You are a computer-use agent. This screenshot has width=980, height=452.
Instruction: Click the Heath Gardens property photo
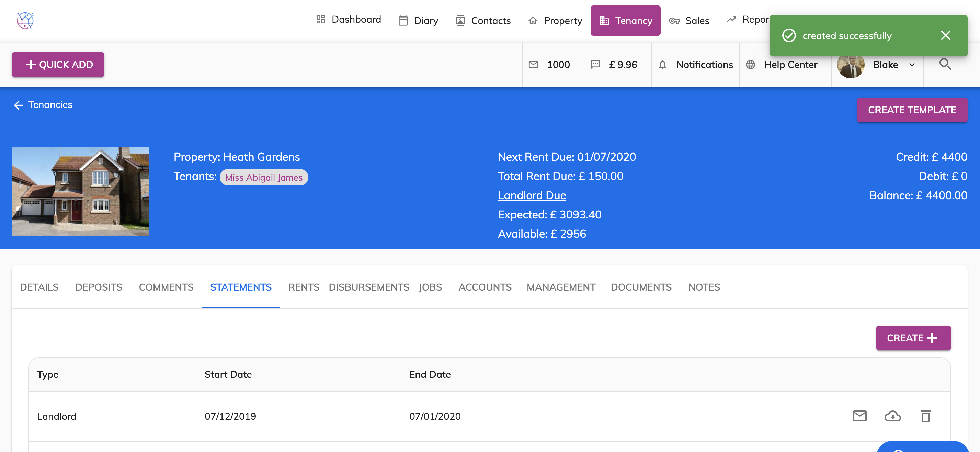pyautogui.click(x=80, y=191)
